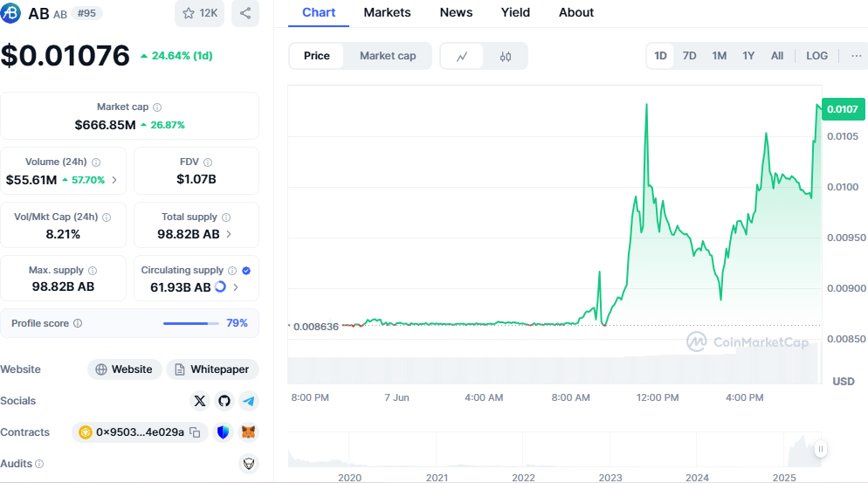Open the Whitepaper button
The width and height of the screenshot is (868, 483).
tap(212, 369)
